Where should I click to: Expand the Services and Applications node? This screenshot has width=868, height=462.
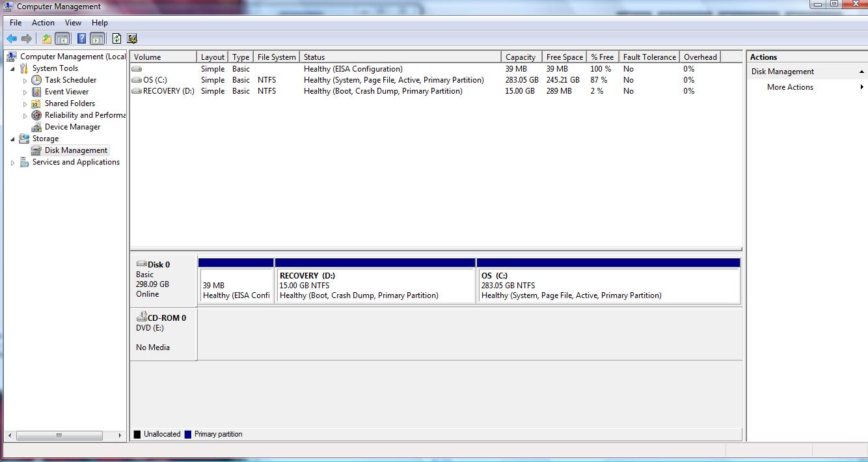coord(12,163)
